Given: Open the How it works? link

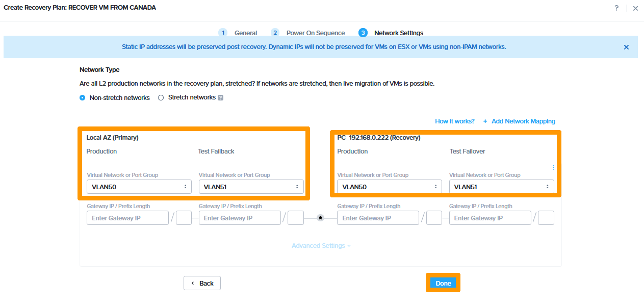Looking at the screenshot, I should coord(454,121).
